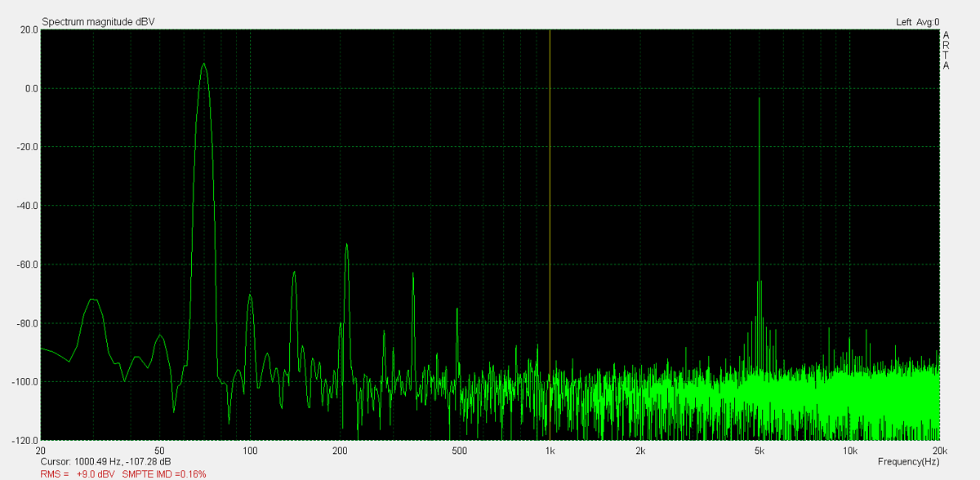
Task: Click the "Frequency(Hz)" axis label
Action: click(x=908, y=462)
